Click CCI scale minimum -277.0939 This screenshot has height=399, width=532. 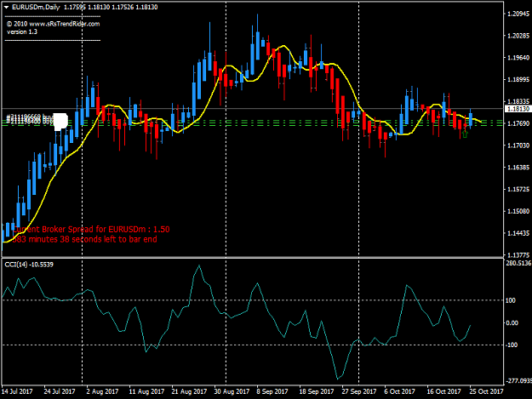click(518, 381)
